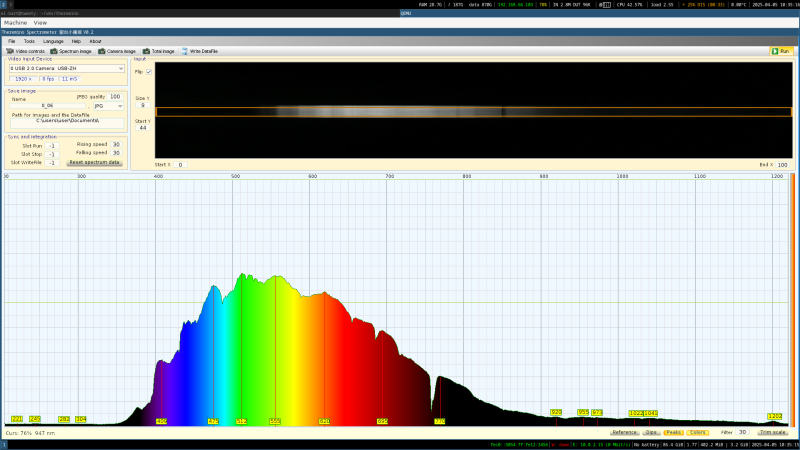The width and height of the screenshot is (800, 450).
Task: Click the Spectrum image toolbar icon
Action: point(71,50)
